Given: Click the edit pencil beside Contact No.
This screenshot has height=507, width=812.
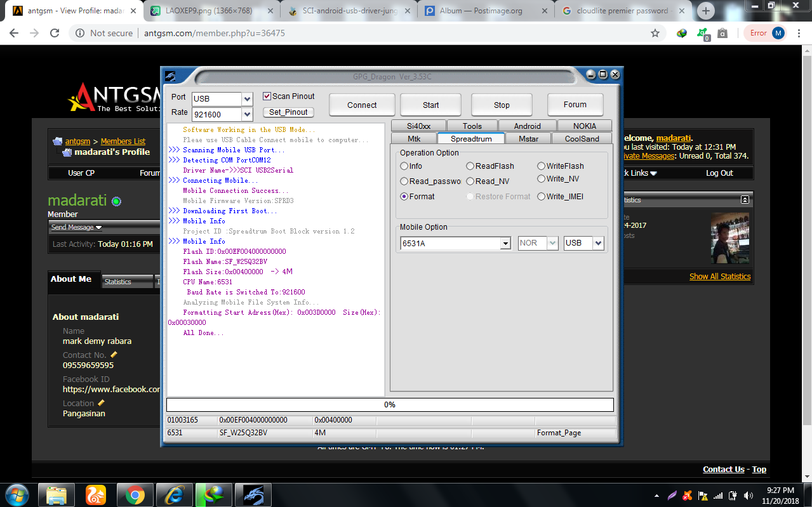Looking at the screenshot, I should (114, 355).
